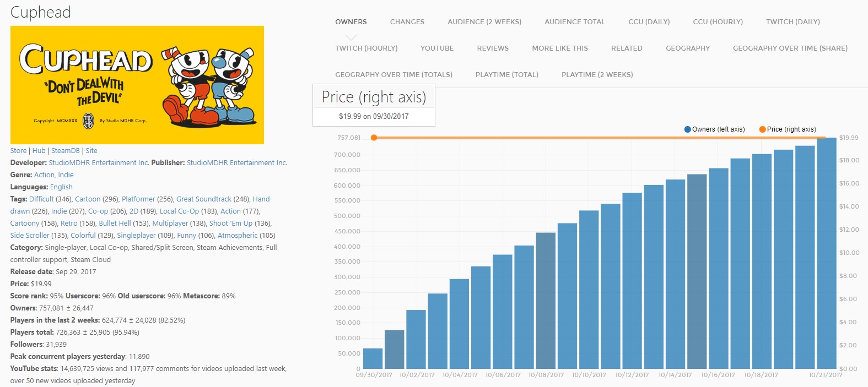Open the Audience (2 Weeks) tab
The height and width of the screenshot is (387, 868).
484,22
